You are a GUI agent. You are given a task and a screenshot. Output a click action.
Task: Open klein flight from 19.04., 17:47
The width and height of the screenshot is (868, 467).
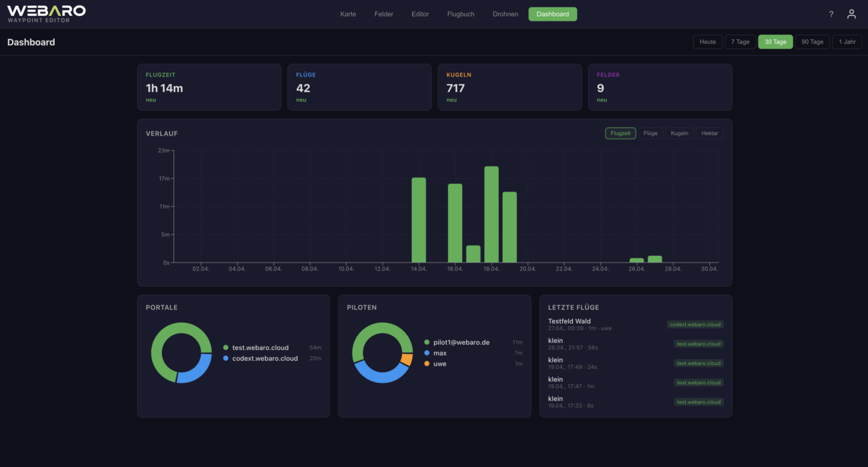click(x=636, y=382)
